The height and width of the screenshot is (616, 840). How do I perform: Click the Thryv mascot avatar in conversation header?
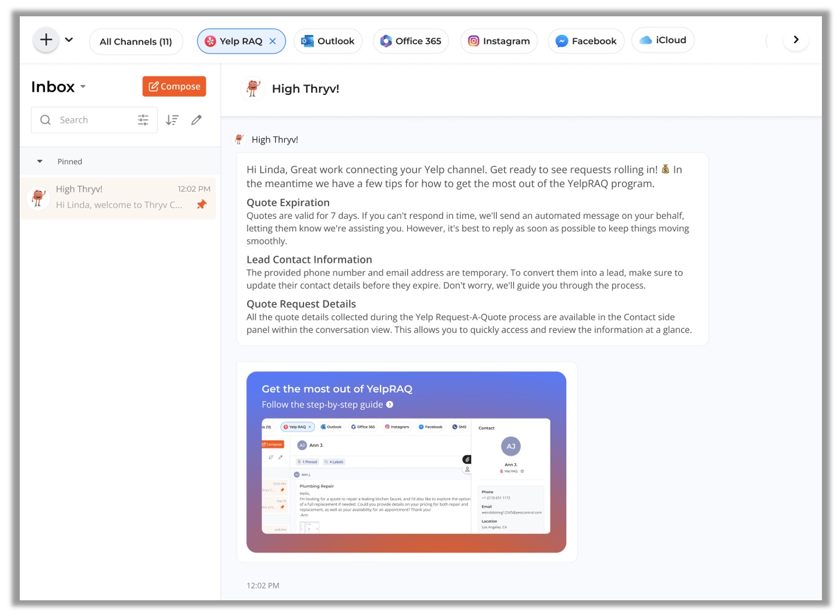pyautogui.click(x=253, y=88)
